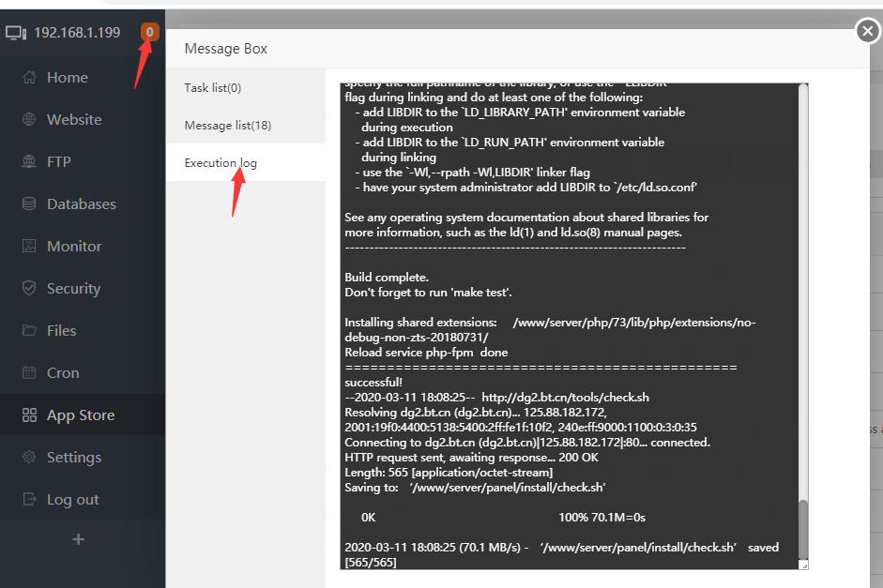The image size is (883, 588).
Task: Click the Settings gear icon
Action: (29, 457)
